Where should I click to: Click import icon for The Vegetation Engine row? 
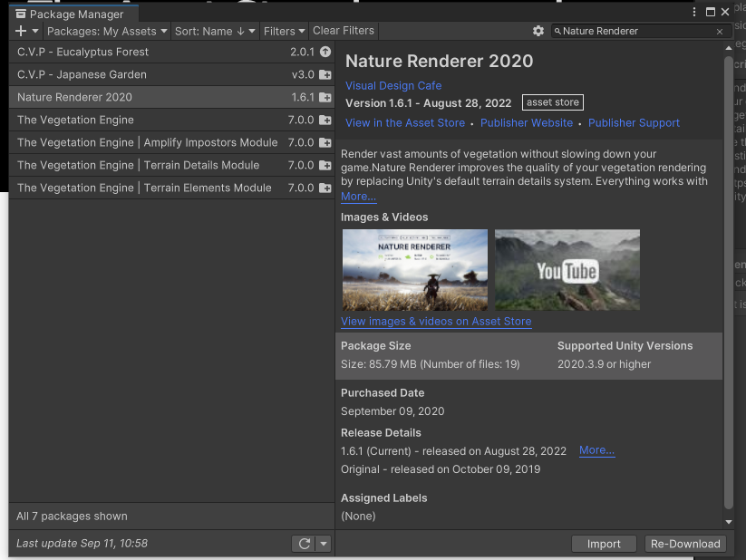coord(325,120)
